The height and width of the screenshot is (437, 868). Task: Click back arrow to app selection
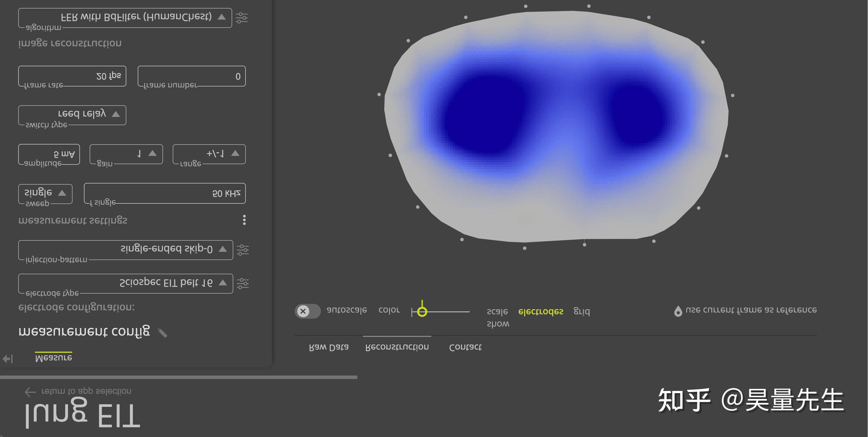[x=30, y=391]
